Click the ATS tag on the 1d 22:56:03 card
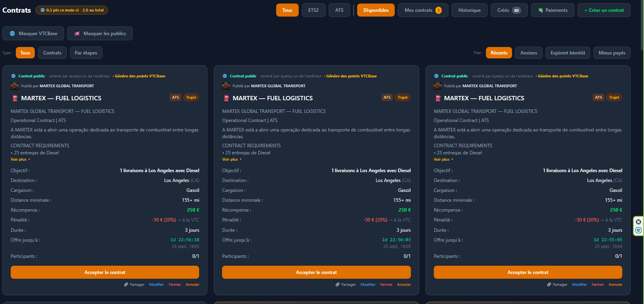The image size is (644, 304). point(387,98)
